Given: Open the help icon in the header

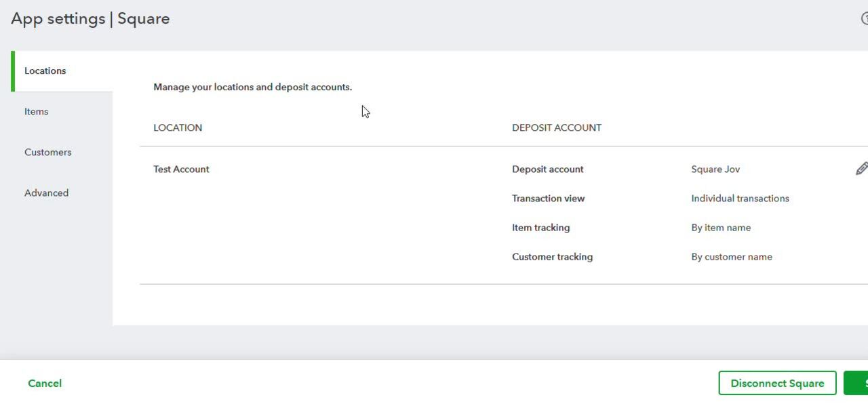Looking at the screenshot, I should click(x=865, y=19).
